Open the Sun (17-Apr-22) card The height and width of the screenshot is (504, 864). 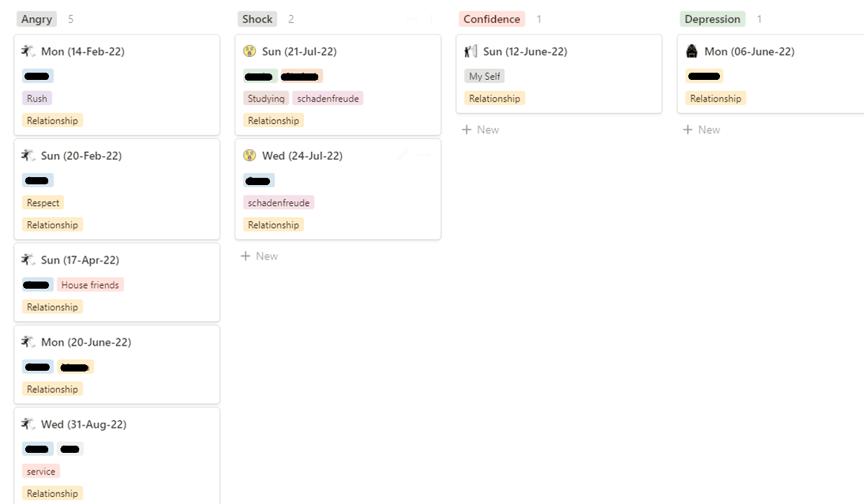click(117, 282)
